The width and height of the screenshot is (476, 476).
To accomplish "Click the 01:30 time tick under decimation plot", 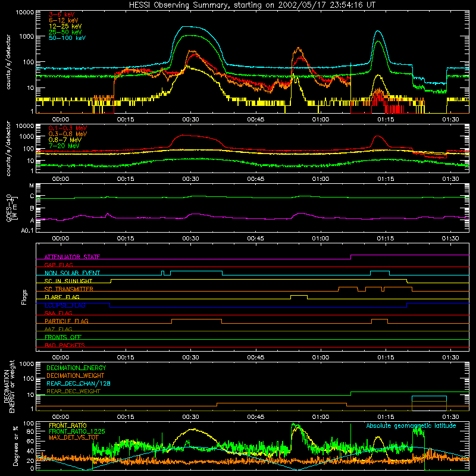I will click(x=450, y=417).
